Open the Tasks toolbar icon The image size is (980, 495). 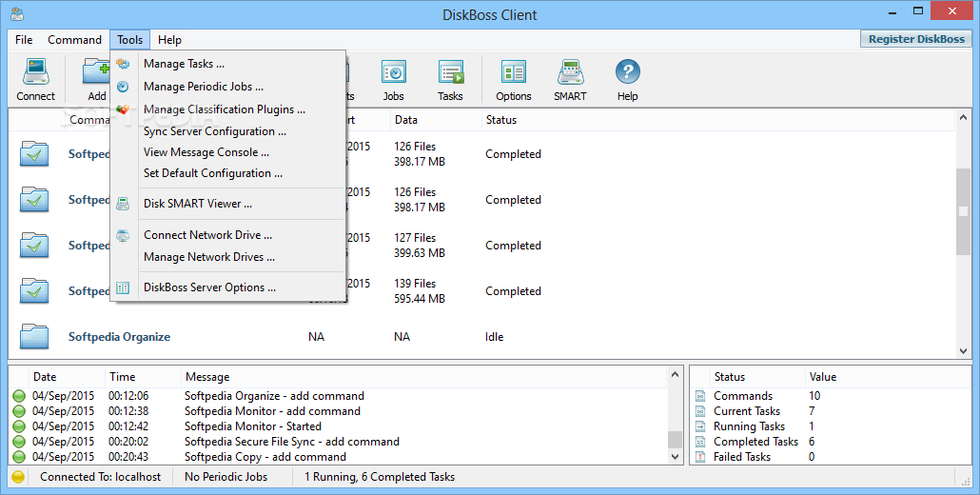450,79
